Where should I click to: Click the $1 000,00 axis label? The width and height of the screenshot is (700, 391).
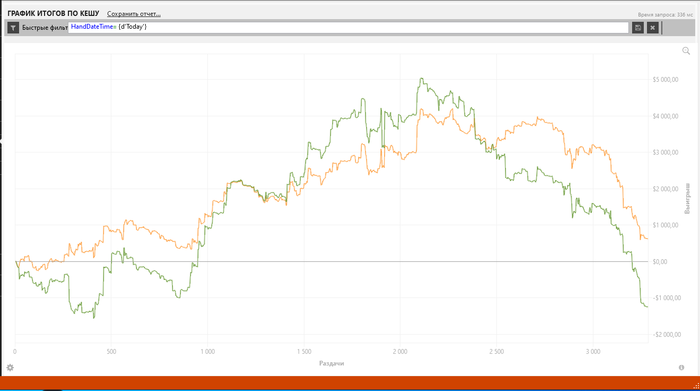665,225
